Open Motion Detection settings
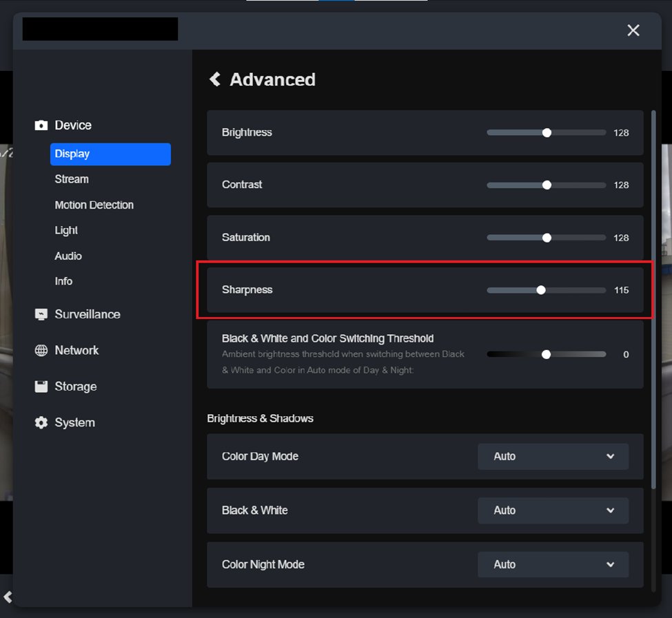The image size is (672, 618). click(x=94, y=205)
